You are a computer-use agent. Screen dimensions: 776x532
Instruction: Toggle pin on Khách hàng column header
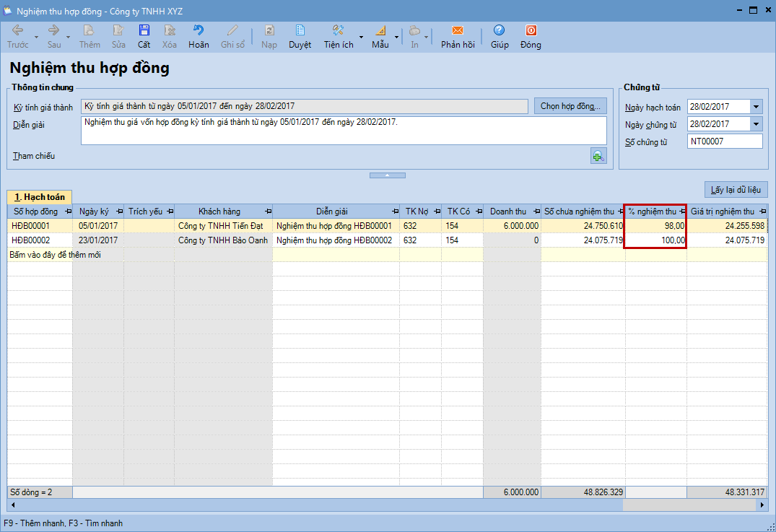268,212
